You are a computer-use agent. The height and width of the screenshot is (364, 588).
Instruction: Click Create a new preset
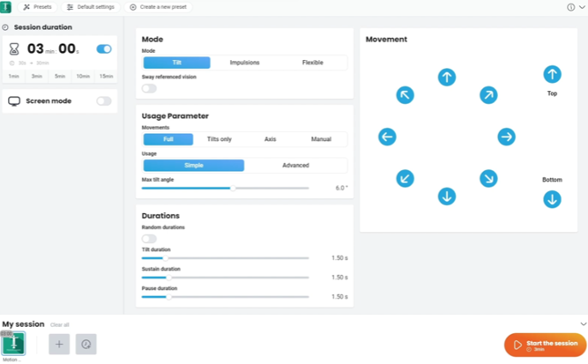coord(160,7)
